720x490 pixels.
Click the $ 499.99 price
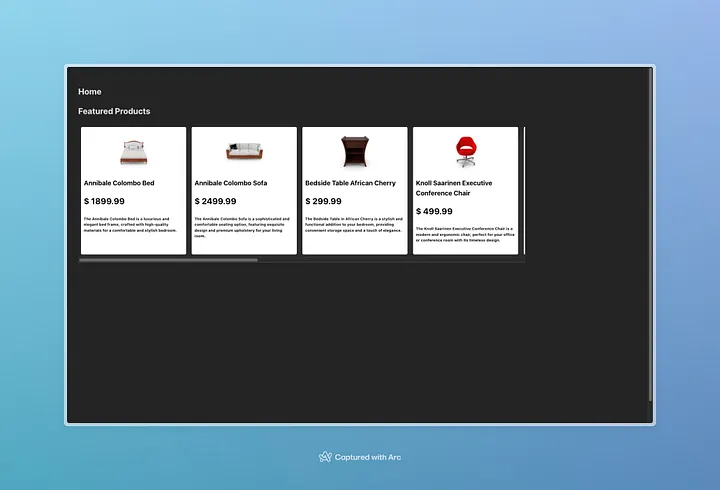pyautogui.click(x=434, y=211)
